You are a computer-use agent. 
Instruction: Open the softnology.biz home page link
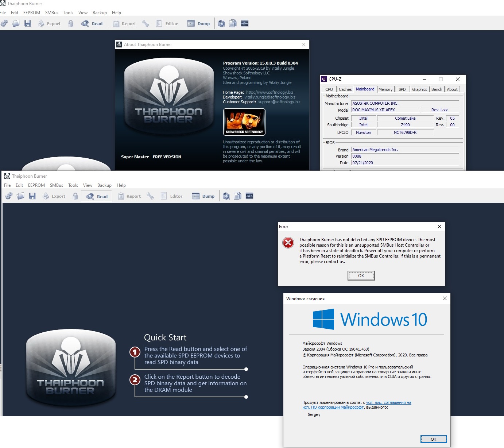pyautogui.click(x=270, y=92)
